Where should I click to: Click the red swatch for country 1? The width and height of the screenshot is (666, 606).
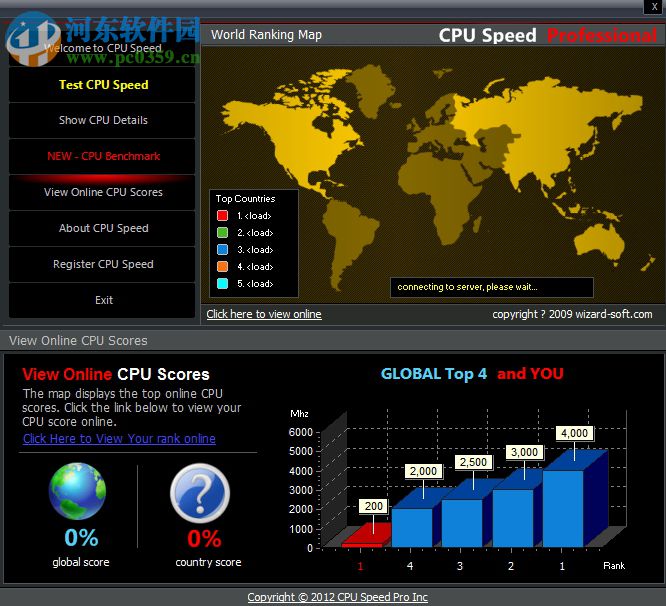pos(222,216)
